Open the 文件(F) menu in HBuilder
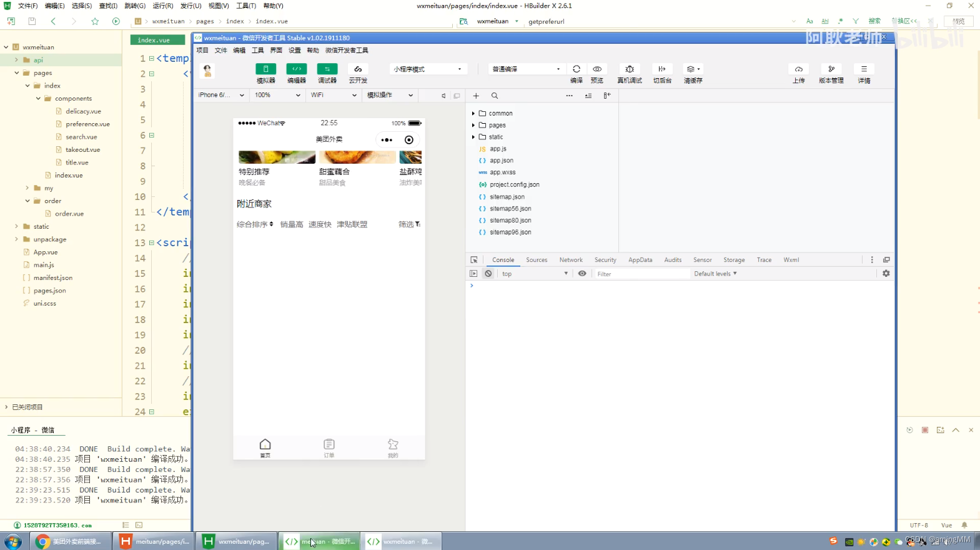 pos(27,6)
